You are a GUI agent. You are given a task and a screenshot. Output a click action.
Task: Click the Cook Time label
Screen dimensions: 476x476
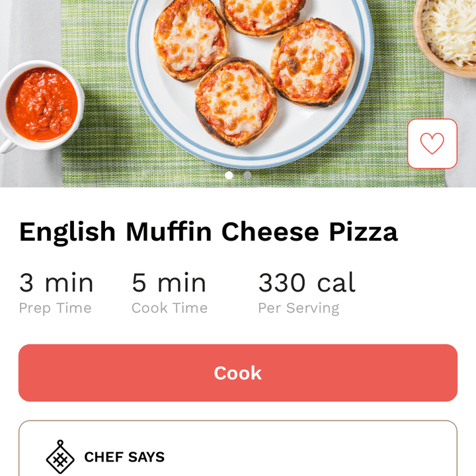tap(169, 308)
